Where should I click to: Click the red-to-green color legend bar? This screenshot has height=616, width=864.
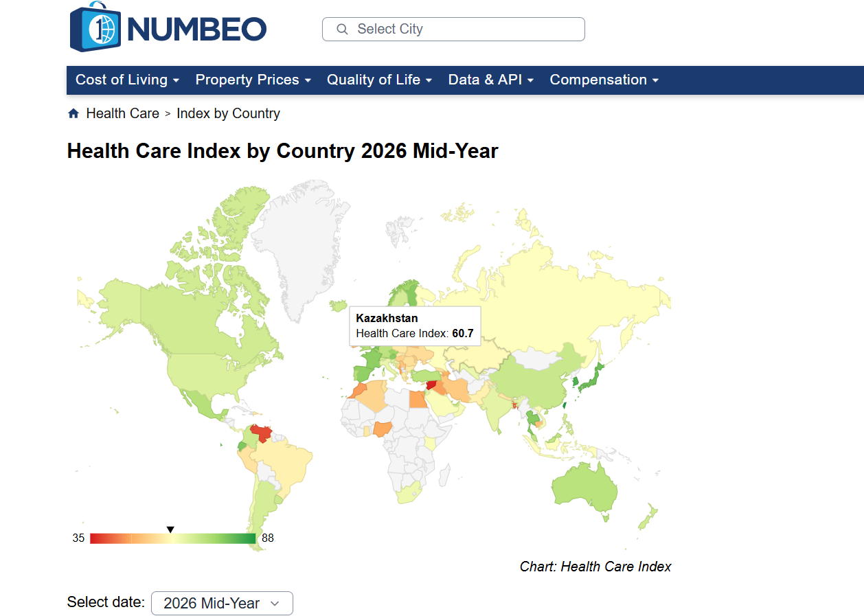tap(172, 538)
